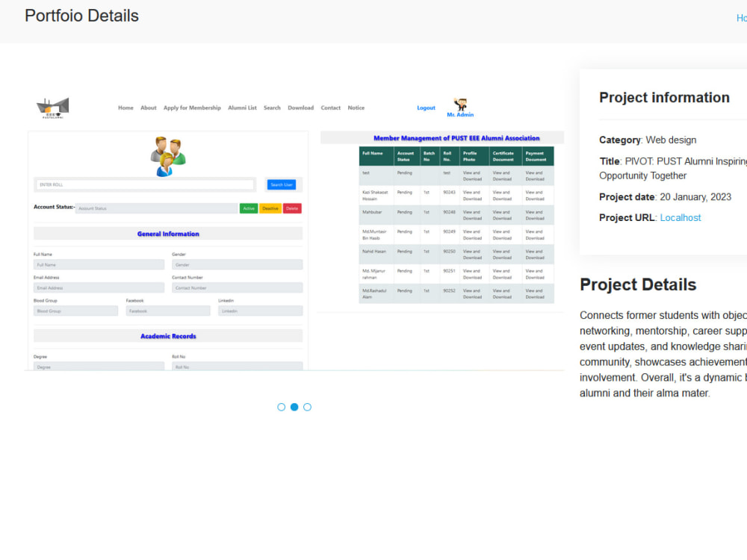Screen dimensions: 747x560
Task: Go to the first carousel slide dot
Action: pyautogui.click(x=281, y=407)
